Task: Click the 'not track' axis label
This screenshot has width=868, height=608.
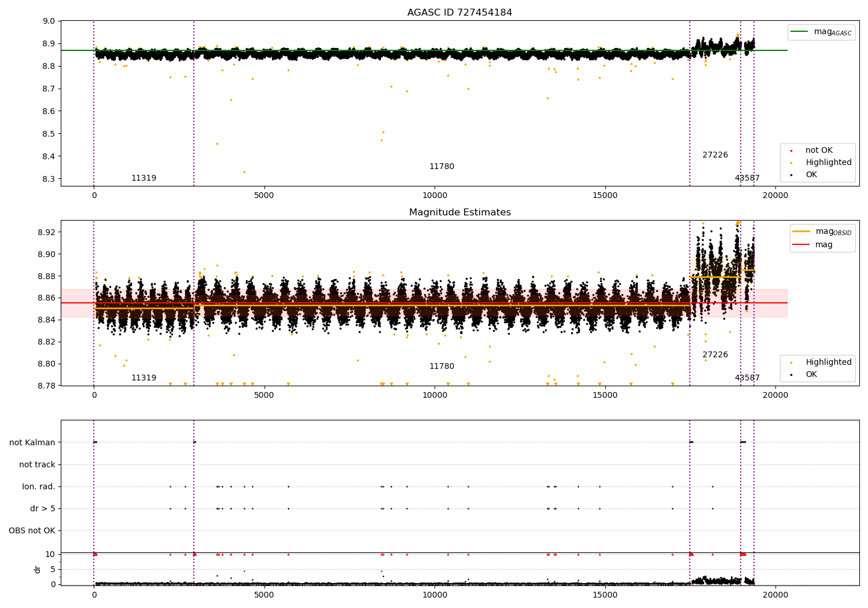Action: [x=37, y=465]
